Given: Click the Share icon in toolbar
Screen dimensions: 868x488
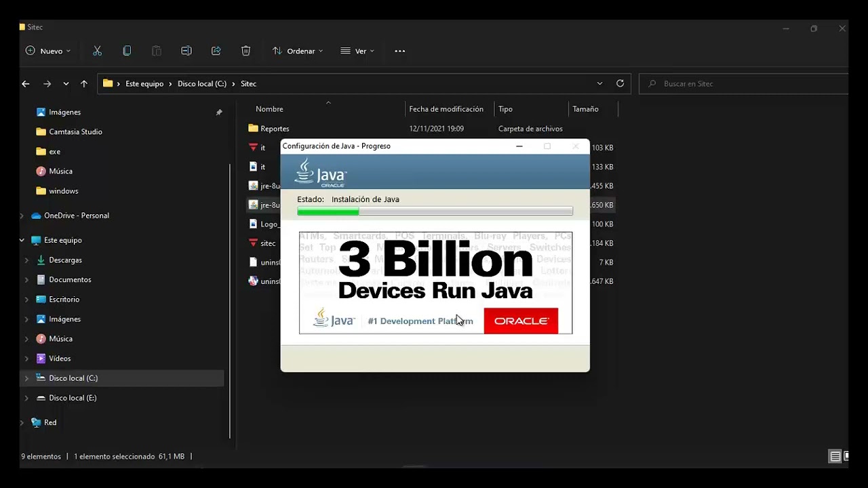Looking at the screenshot, I should pos(216,51).
